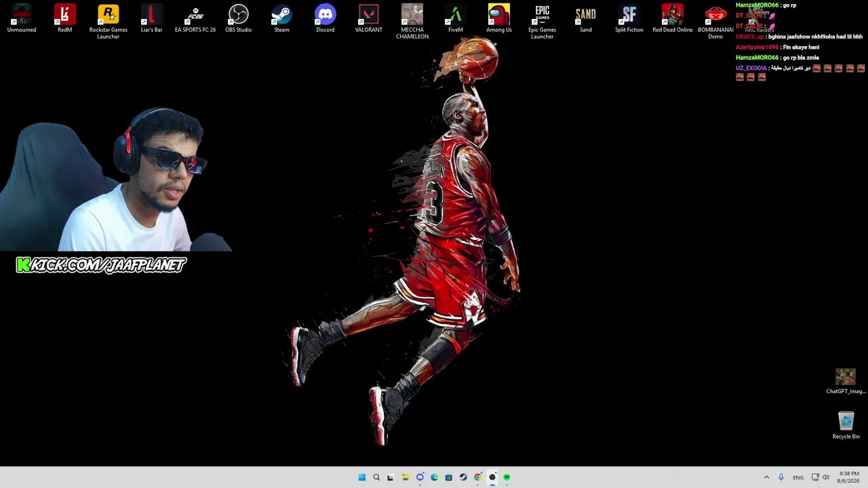Open the Unmourned desktop shortcut
Image resolution: width=868 pixels, height=488 pixels.
[22, 19]
